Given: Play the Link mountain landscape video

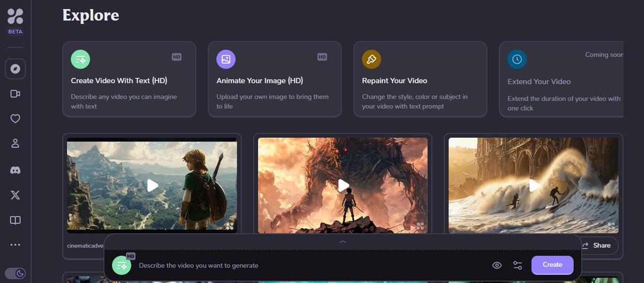Looking at the screenshot, I should pyautogui.click(x=152, y=185).
